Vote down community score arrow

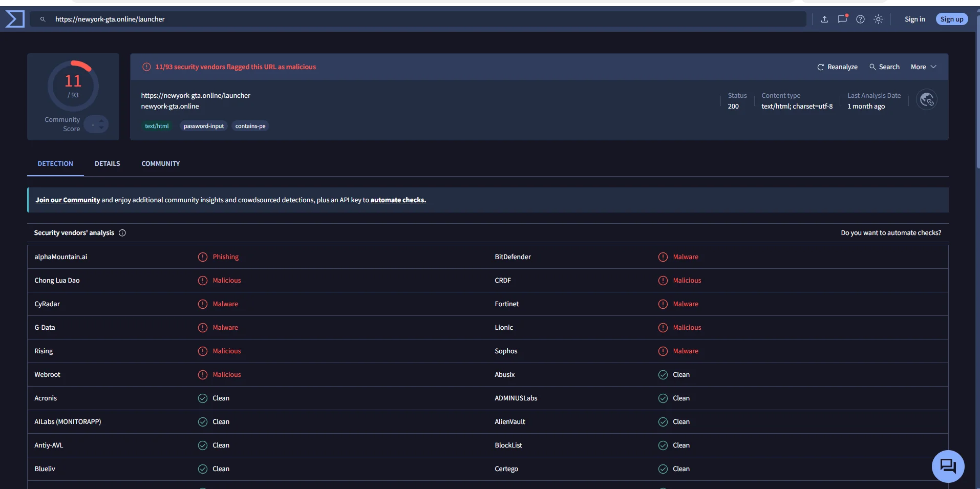click(101, 127)
